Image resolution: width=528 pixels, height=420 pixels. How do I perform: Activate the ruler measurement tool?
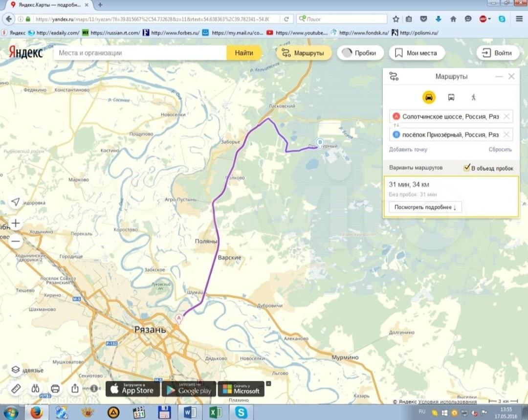tap(16, 389)
